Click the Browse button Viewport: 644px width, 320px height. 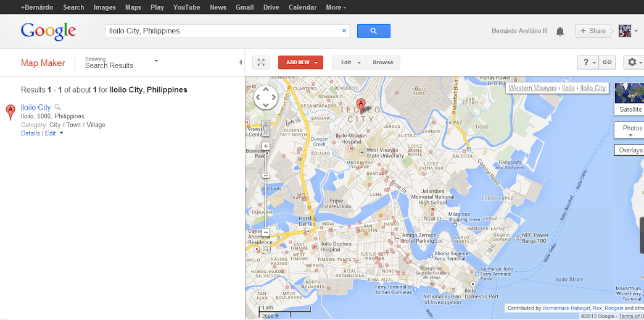[383, 62]
